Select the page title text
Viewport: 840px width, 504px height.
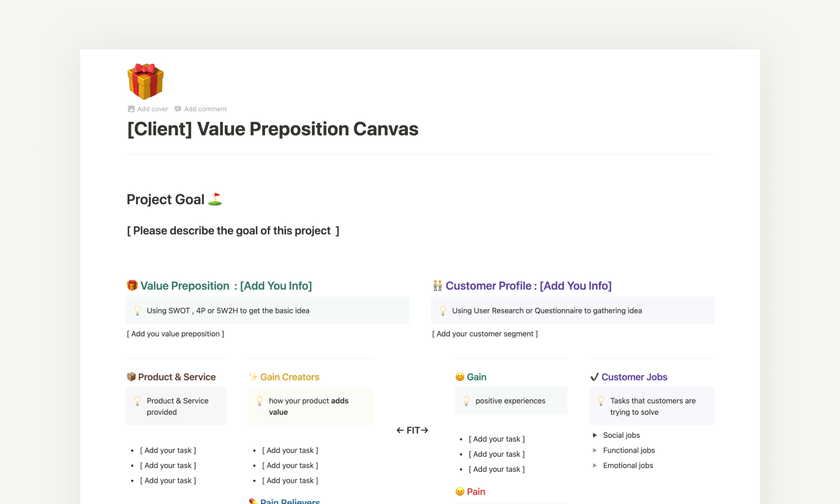point(272,129)
